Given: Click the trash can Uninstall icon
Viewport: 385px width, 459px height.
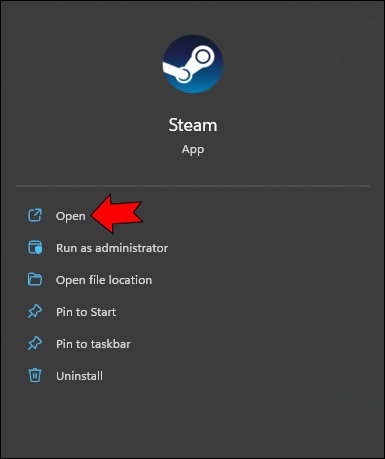Looking at the screenshot, I should [35, 375].
